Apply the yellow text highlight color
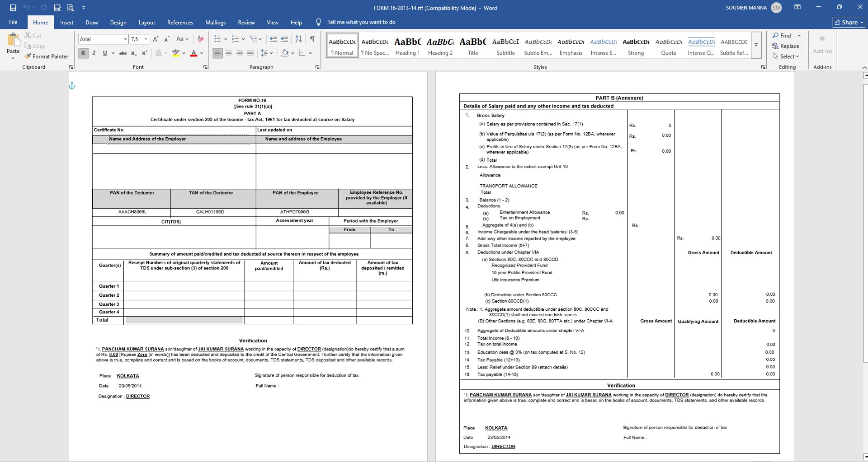The width and height of the screenshot is (868, 462). pos(176,53)
